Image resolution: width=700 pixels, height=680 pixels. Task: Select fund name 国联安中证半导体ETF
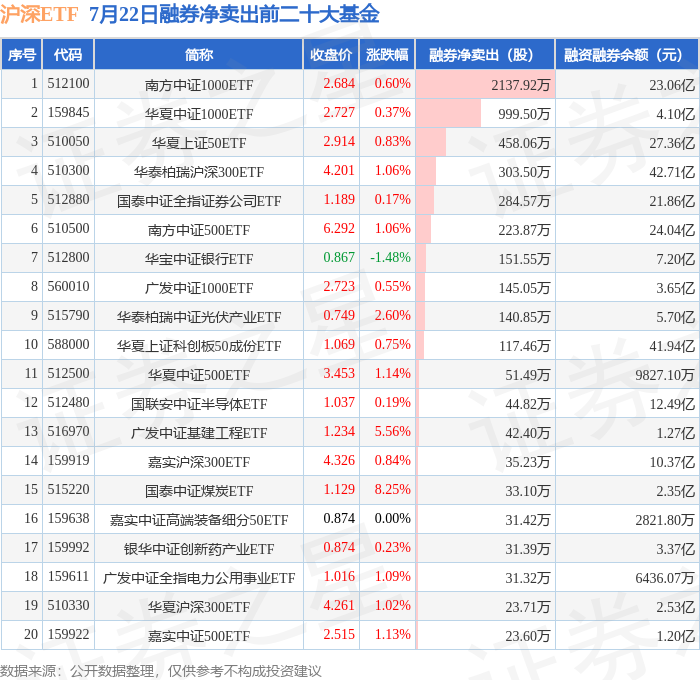point(199,404)
